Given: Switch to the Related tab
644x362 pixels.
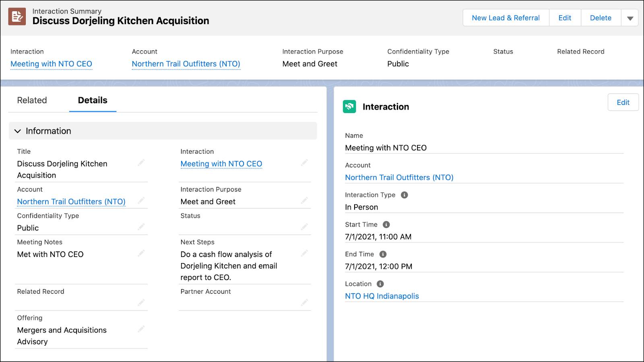Looking at the screenshot, I should (x=32, y=100).
